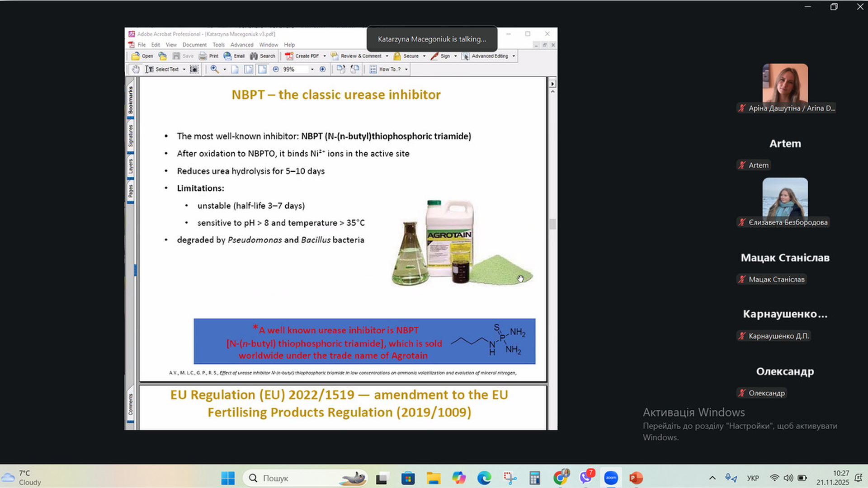Click the How To..? button
The image size is (868, 488).
[385, 69]
